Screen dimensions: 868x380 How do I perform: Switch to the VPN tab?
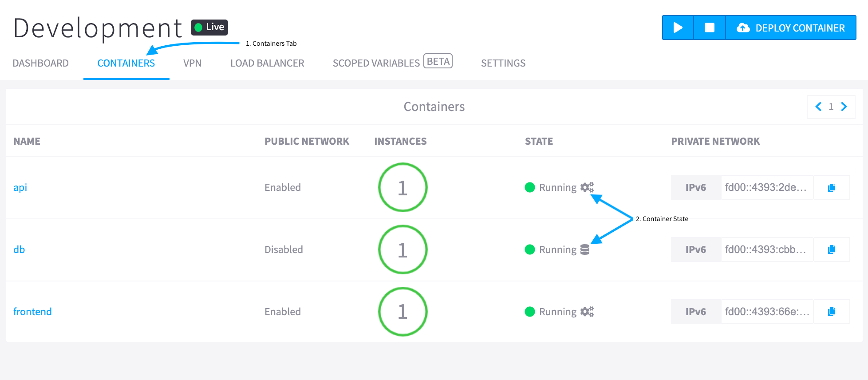point(193,63)
